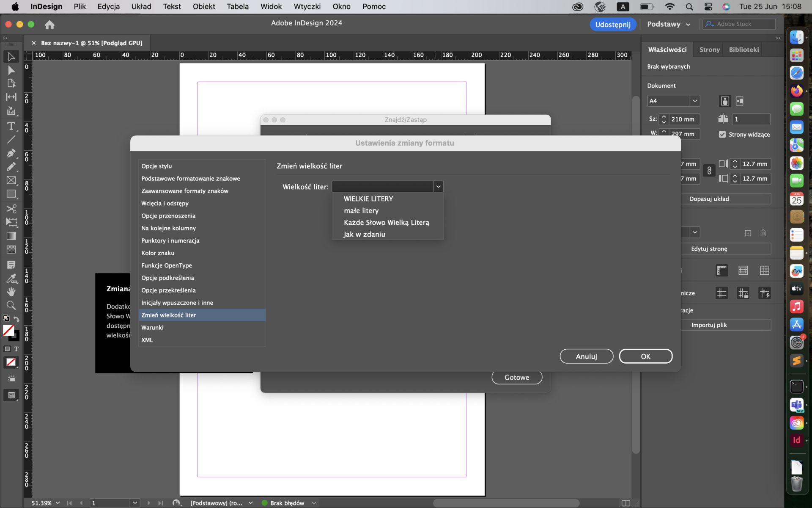Select the Scissors tool
This screenshot has height=508, width=812.
pos(11,208)
